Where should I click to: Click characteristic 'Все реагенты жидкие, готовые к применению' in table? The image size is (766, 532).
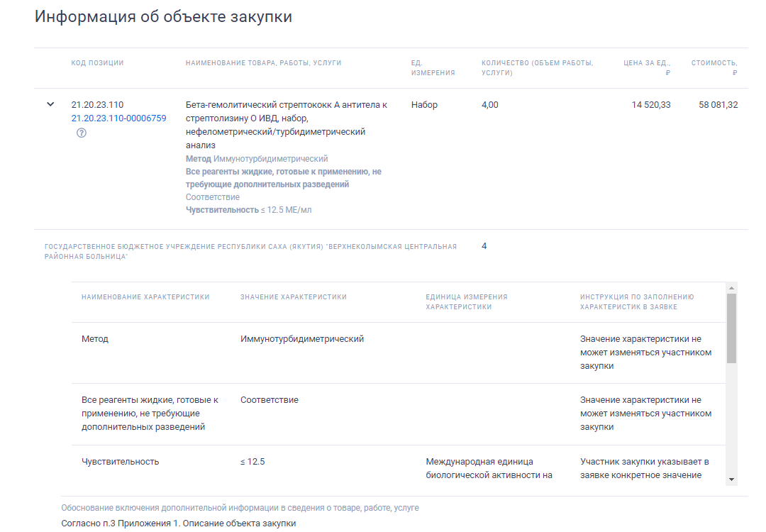(150, 414)
